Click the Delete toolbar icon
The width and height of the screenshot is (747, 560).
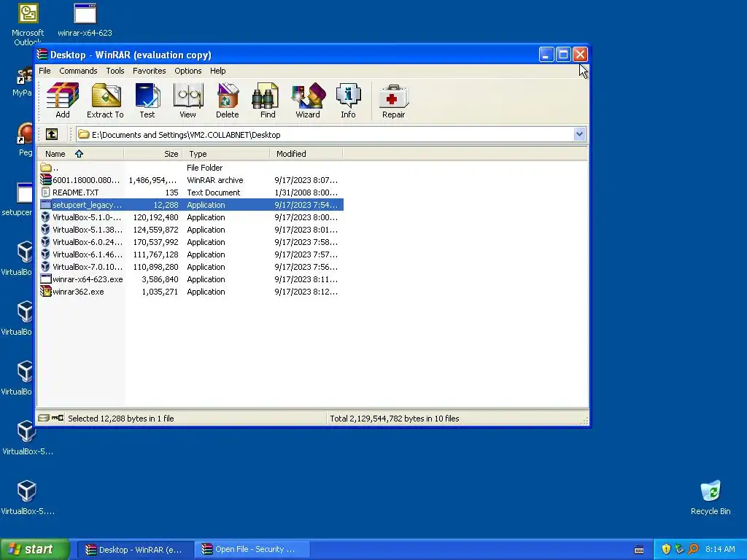click(x=228, y=100)
